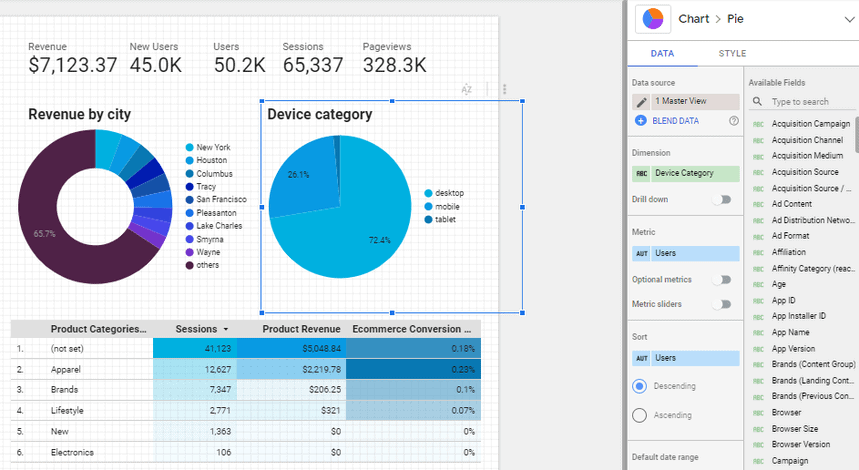Expand the chart type chevron dropdown

[x=849, y=19]
